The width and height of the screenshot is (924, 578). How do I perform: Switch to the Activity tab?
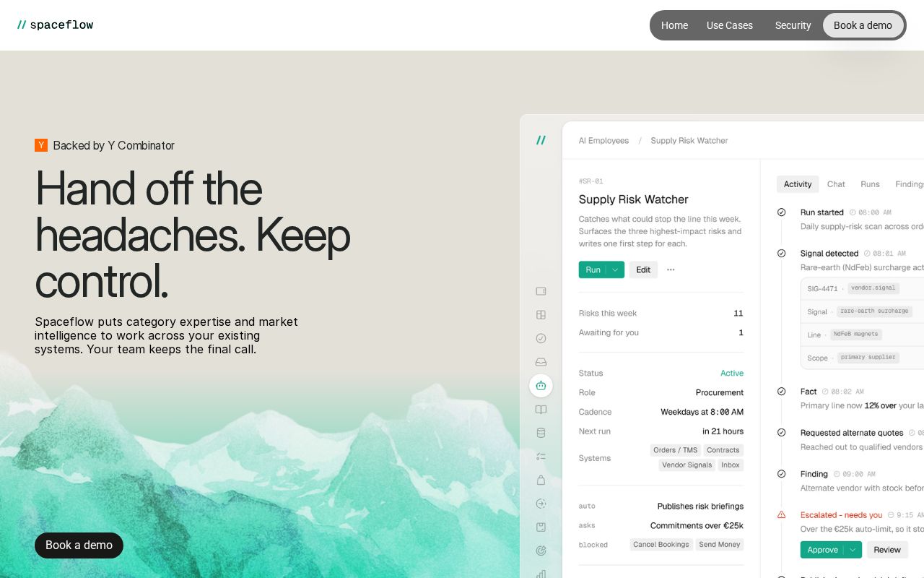pos(798,184)
